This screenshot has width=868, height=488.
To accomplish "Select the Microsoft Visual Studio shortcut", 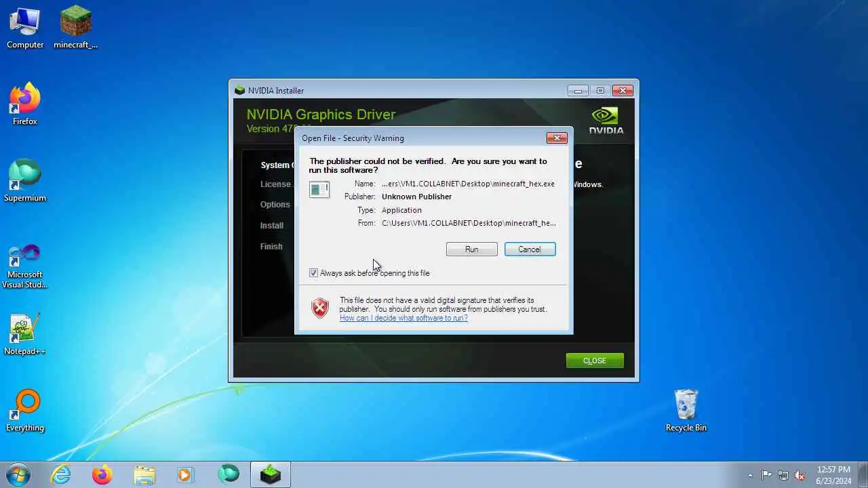I will click(x=25, y=266).
